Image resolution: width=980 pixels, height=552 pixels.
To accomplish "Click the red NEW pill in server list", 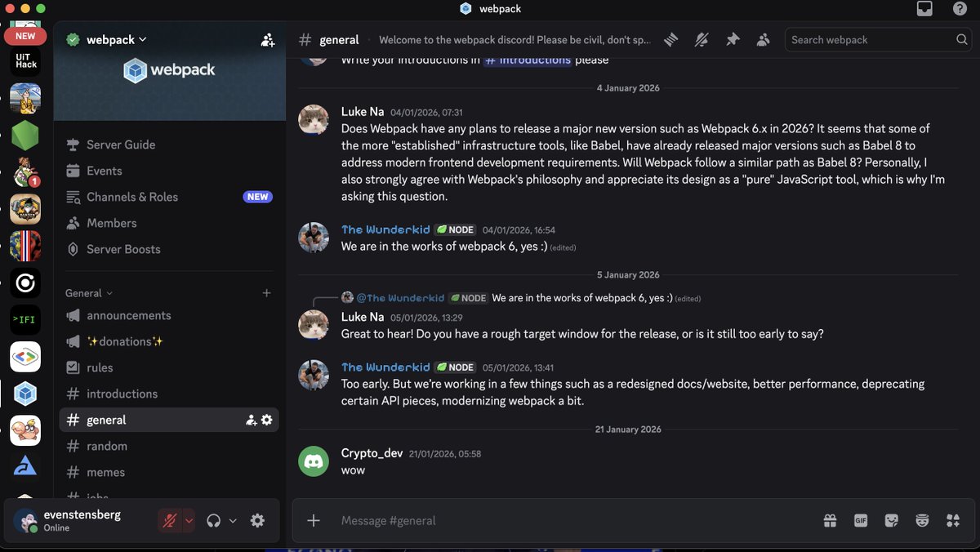I will tap(25, 36).
